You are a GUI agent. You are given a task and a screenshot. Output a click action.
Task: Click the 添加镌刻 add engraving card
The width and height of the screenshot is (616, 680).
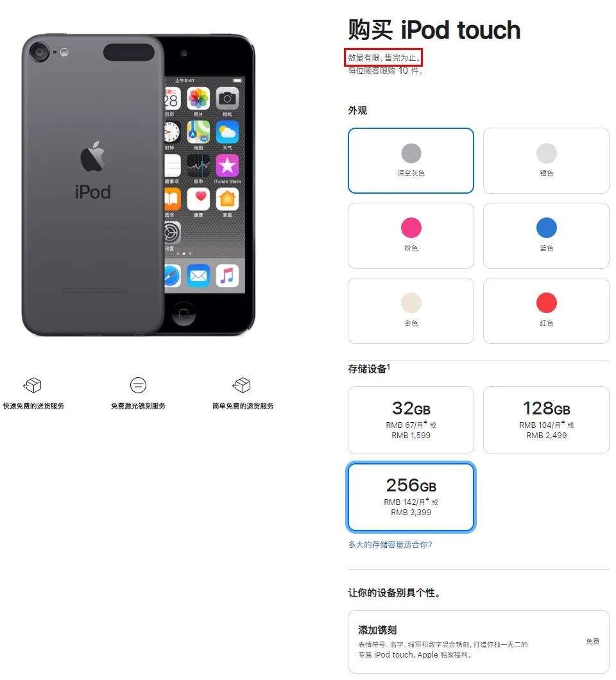(479, 642)
